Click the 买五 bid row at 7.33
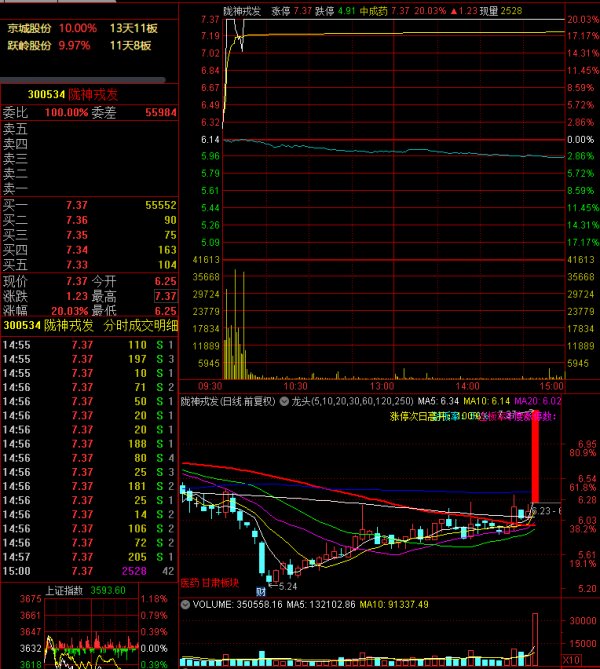 (89, 265)
